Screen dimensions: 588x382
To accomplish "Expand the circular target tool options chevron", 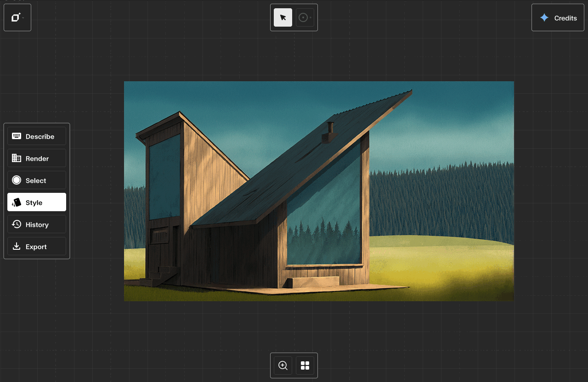I will point(311,18).
